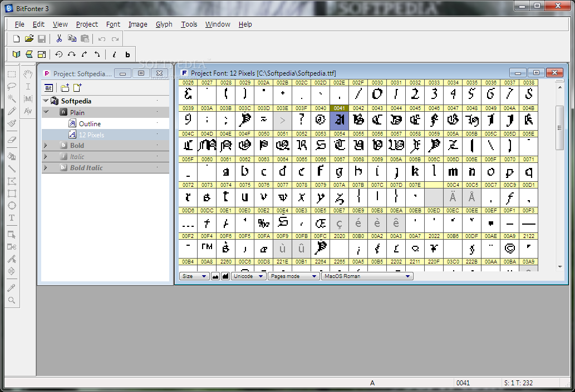Select the eraser tool
Image resolution: width=575 pixels, height=392 pixels.
[x=12, y=140]
